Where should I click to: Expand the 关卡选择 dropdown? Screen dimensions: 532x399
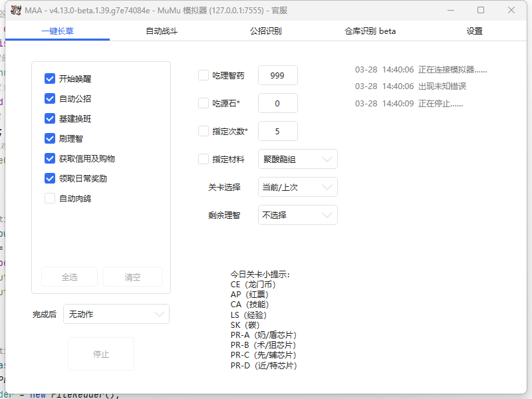(298, 187)
